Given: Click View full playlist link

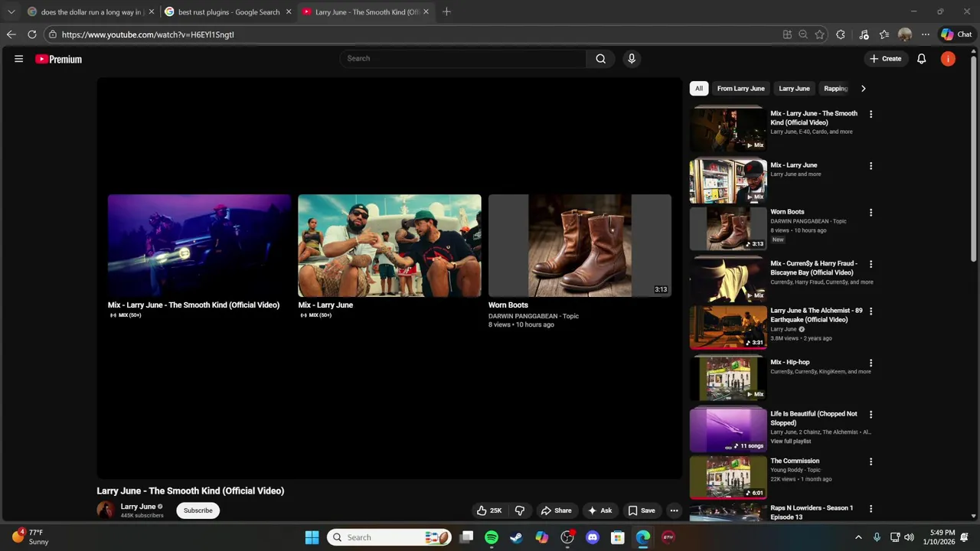Looking at the screenshot, I should (792, 442).
